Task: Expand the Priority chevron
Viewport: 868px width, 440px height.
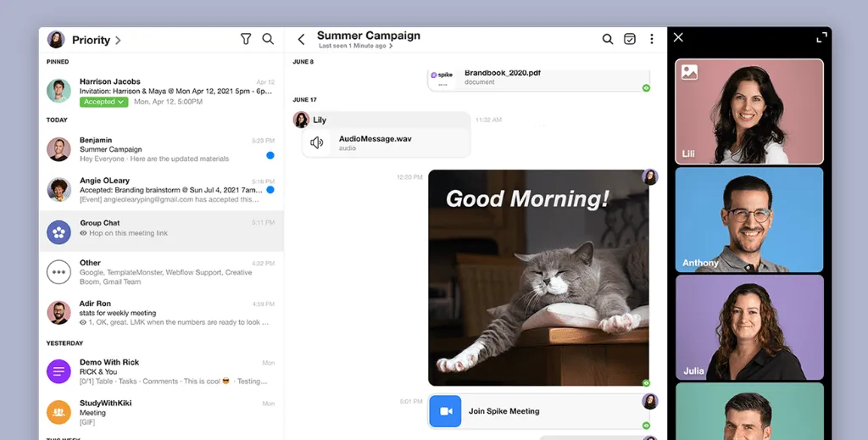Action: point(118,40)
